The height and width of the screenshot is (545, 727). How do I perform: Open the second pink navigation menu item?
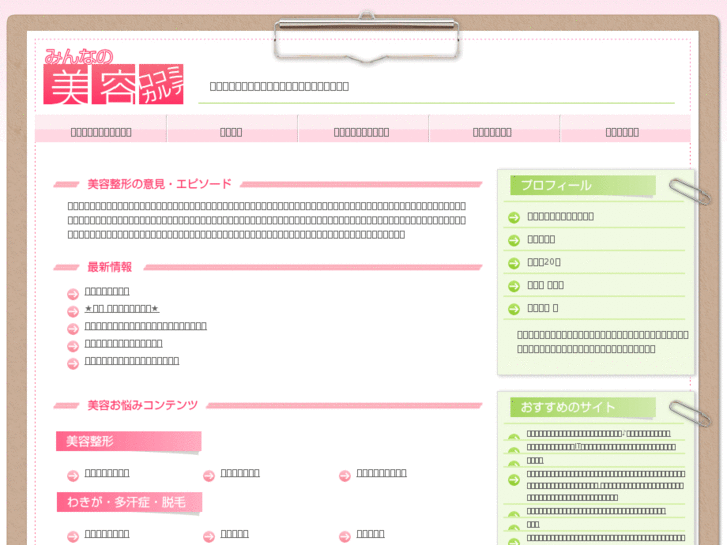[x=231, y=129]
